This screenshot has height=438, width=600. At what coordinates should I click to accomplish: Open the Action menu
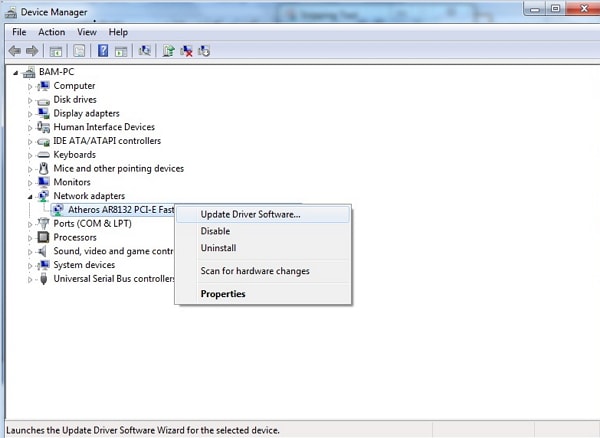tap(52, 32)
